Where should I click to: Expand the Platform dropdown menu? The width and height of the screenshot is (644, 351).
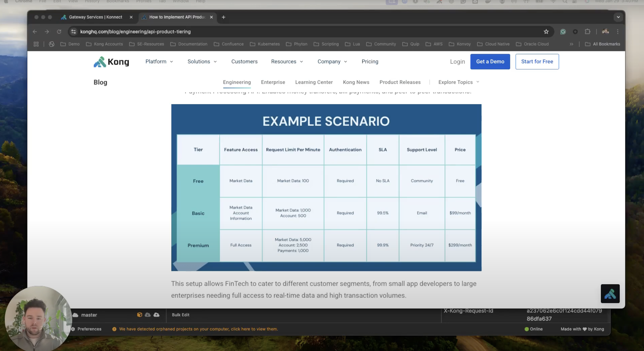pyautogui.click(x=159, y=62)
